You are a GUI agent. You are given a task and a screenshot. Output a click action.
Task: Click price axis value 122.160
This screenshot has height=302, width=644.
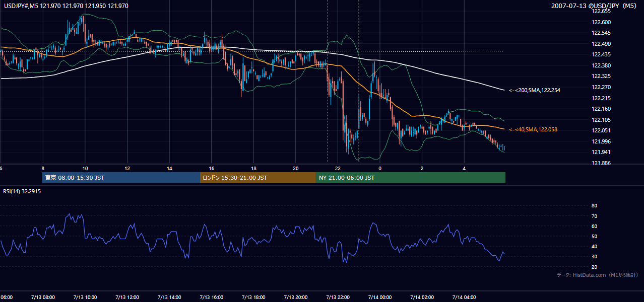[x=602, y=109]
